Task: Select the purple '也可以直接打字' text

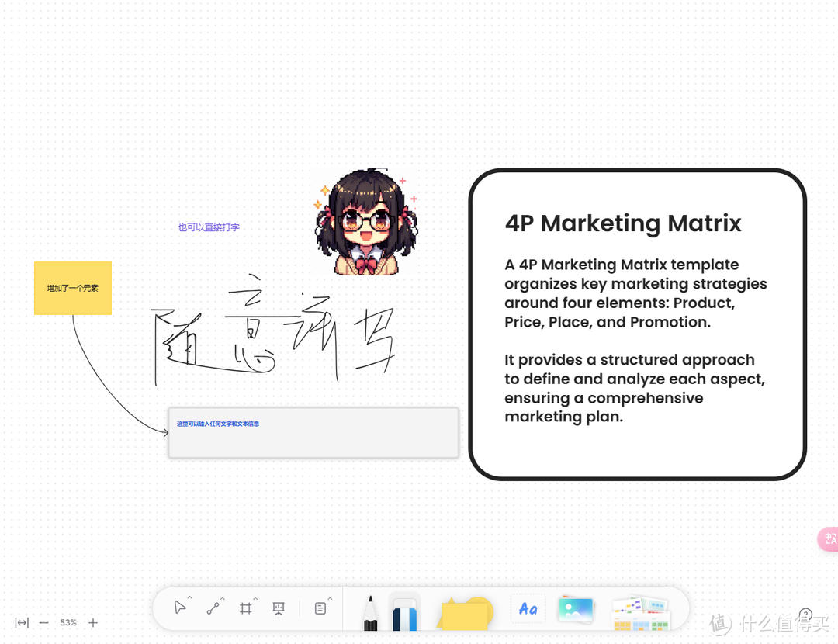Action: 209,227
